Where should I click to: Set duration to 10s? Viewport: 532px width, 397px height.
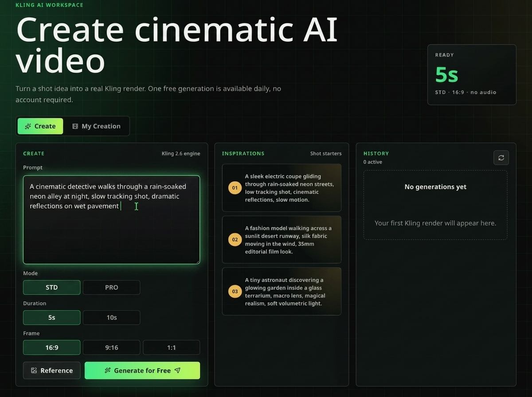pos(111,317)
